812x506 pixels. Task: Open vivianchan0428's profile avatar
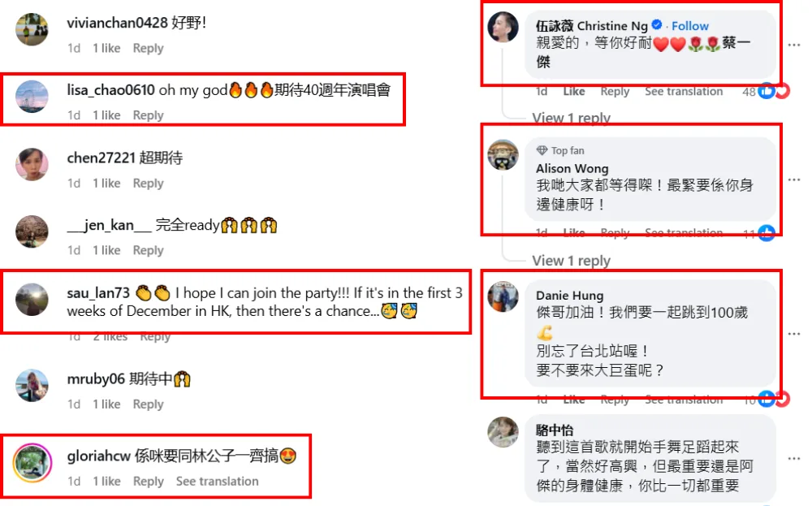[x=32, y=29]
